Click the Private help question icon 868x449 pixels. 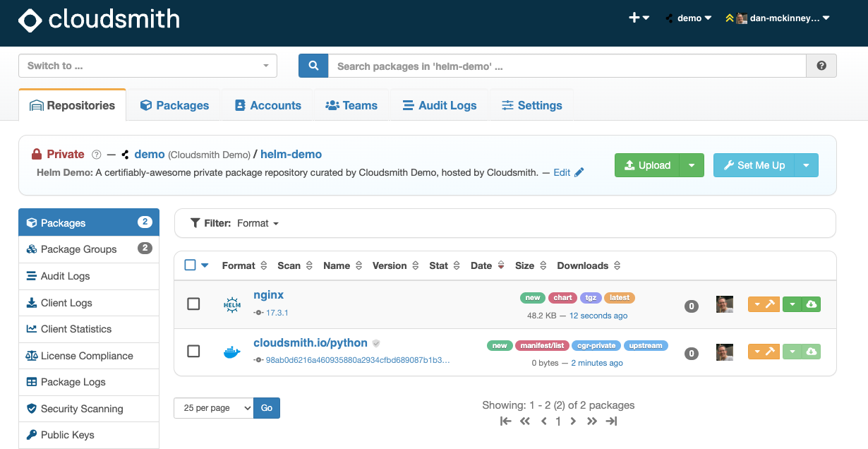97,155
